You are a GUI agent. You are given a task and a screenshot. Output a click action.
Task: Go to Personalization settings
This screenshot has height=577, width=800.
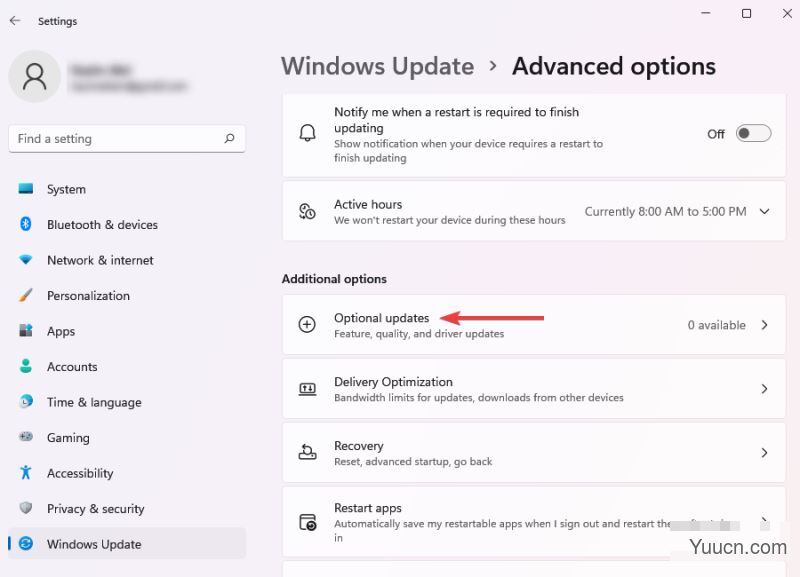[x=127, y=295]
